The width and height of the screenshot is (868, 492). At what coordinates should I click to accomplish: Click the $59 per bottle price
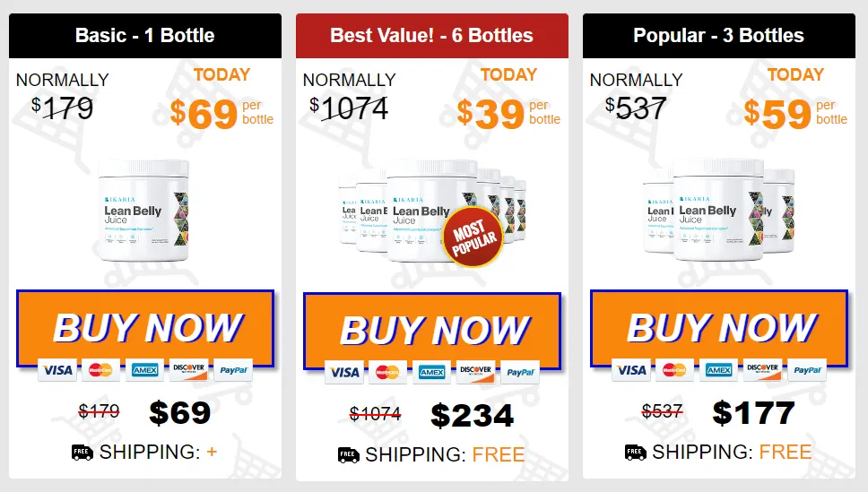coord(777,114)
